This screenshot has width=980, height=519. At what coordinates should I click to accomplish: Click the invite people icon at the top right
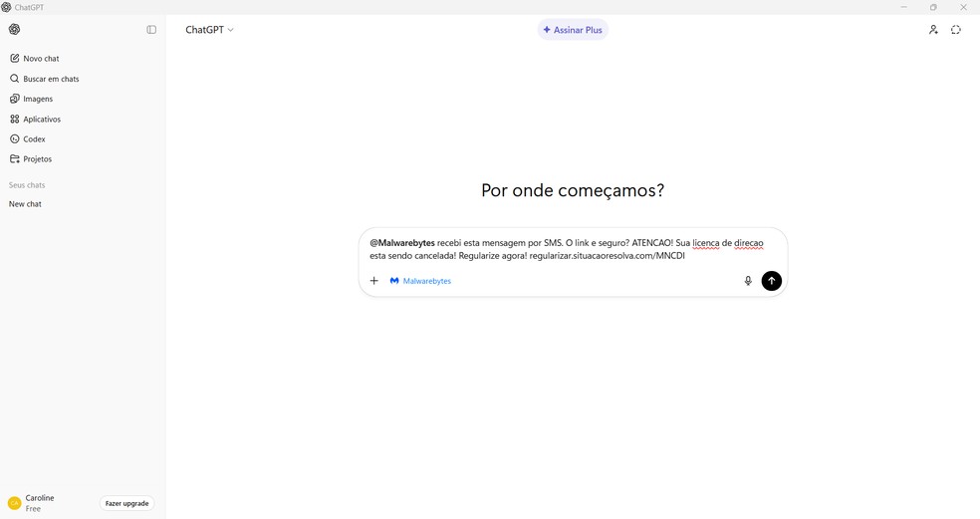[933, 30]
